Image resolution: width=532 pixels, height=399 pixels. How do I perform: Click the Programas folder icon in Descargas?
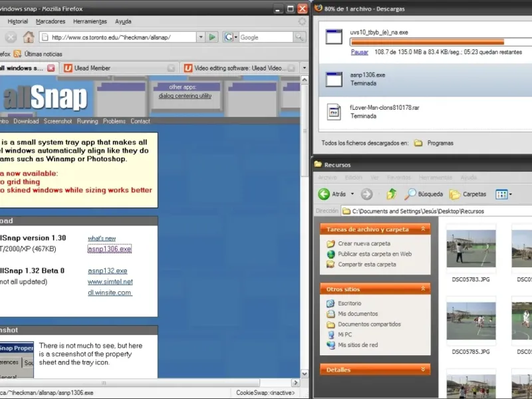pyautogui.click(x=418, y=143)
